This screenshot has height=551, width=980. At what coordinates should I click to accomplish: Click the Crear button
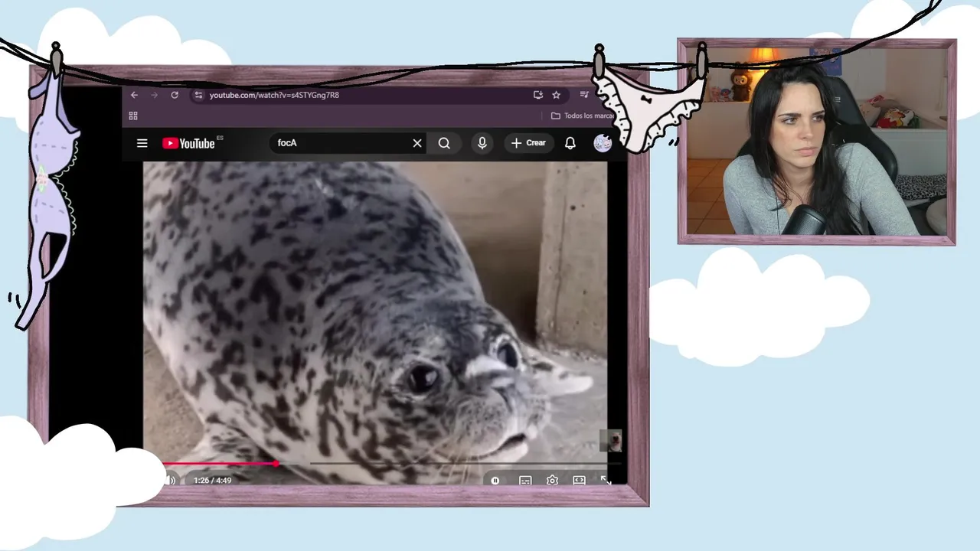[x=528, y=143]
